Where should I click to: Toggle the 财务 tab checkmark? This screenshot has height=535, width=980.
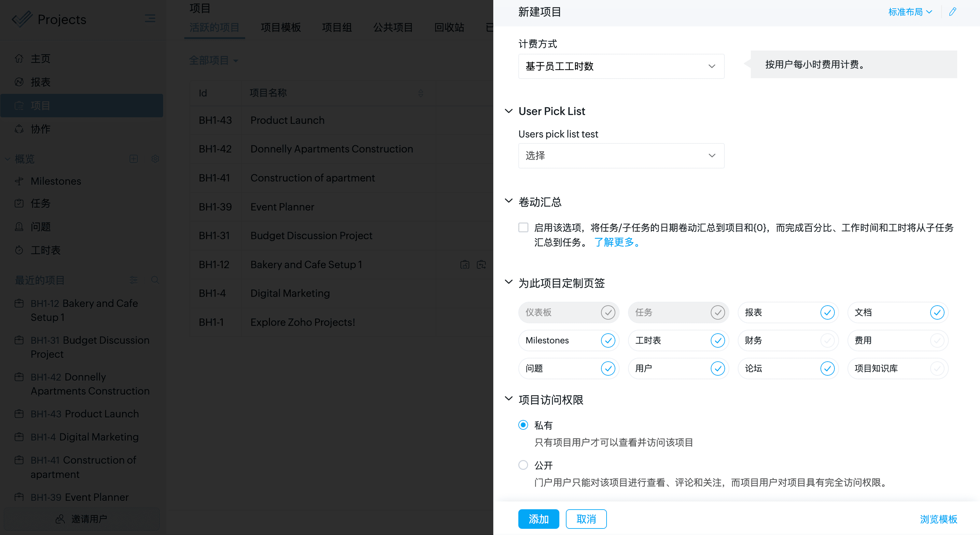(x=827, y=340)
